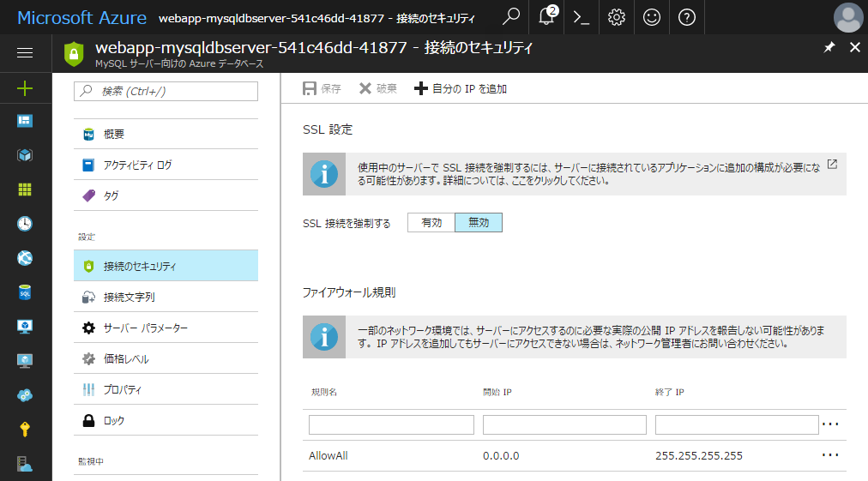Select サーバー パラメーター menu item
This screenshot has width=868, height=481.
(x=145, y=328)
